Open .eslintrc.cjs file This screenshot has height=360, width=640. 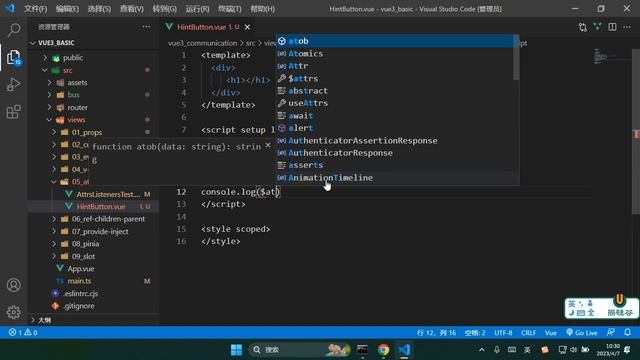point(93,293)
